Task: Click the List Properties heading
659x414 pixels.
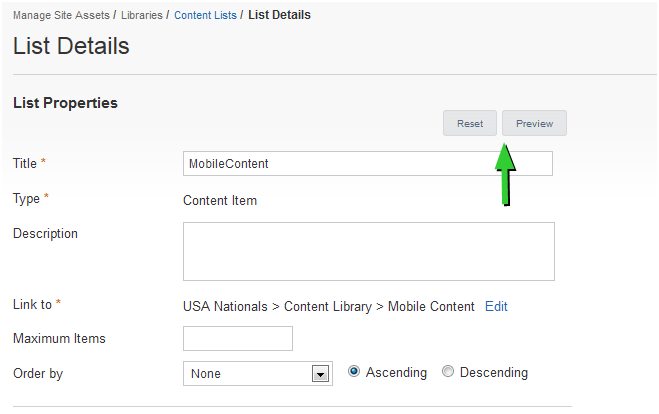Action: coord(65,103)
